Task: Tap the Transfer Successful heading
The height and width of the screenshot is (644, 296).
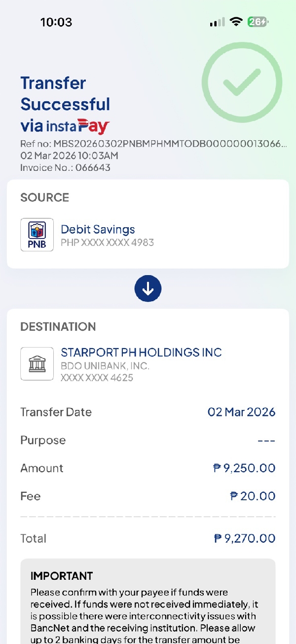Action: [x=65, y=94]
